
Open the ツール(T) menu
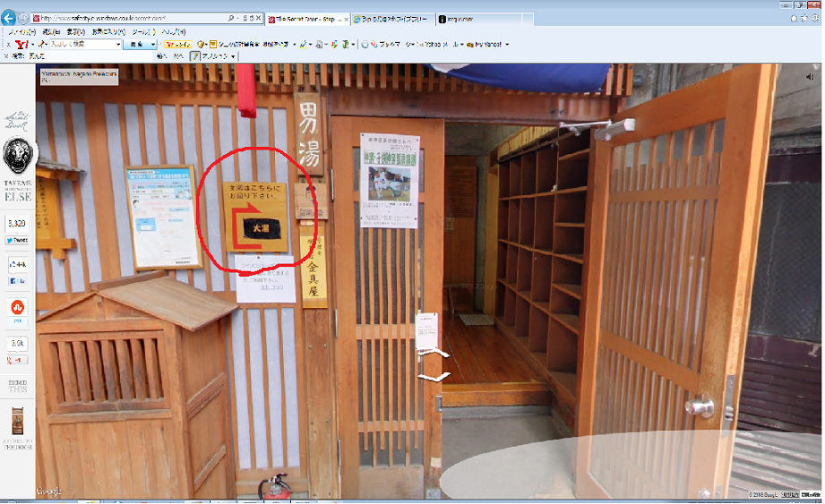point(143,32)
